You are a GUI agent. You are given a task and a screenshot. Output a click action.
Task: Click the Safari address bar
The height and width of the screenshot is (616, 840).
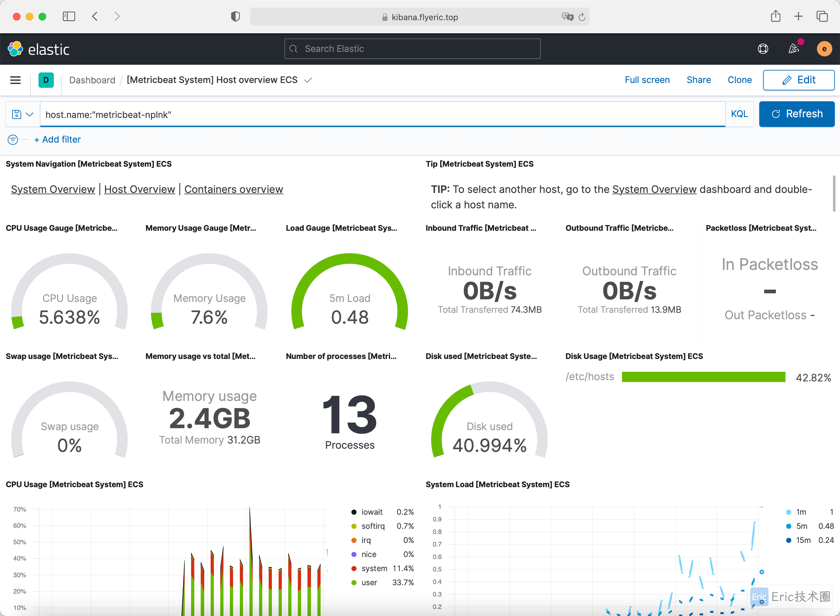point(420,17)
